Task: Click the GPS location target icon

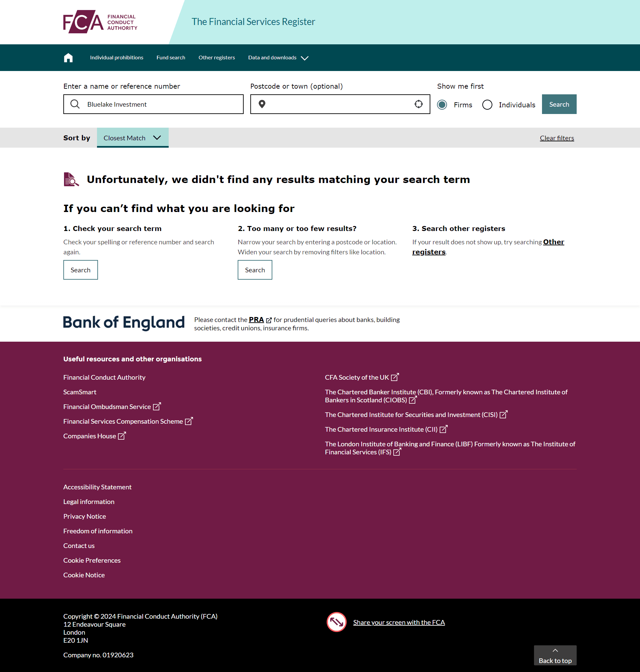Action: point(418,104)
